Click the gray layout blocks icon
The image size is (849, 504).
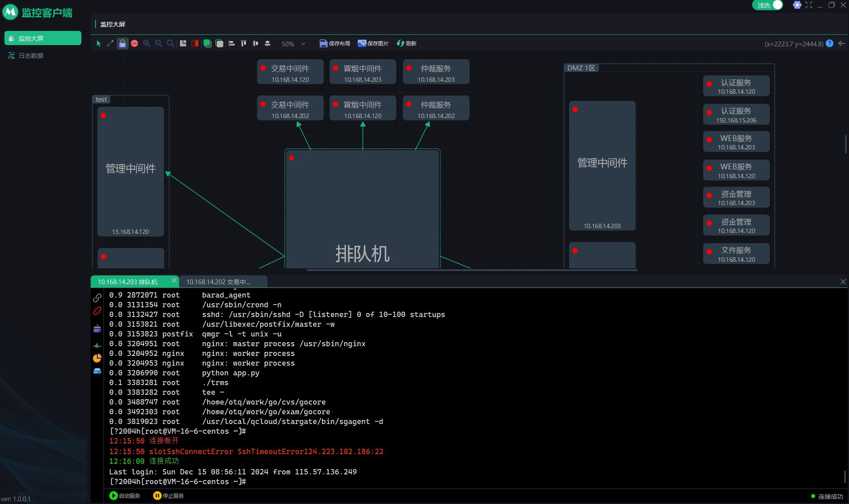(183, 43)
